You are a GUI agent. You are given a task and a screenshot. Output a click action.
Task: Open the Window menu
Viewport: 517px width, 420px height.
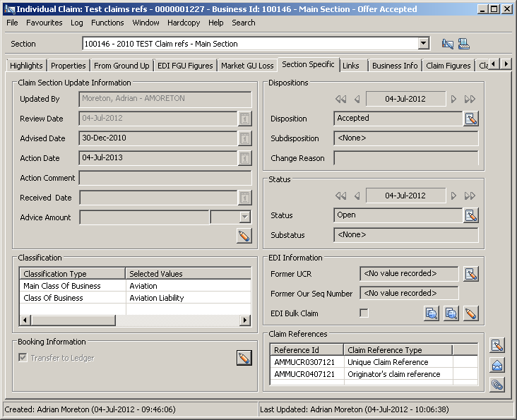click(x=145, y=23)
